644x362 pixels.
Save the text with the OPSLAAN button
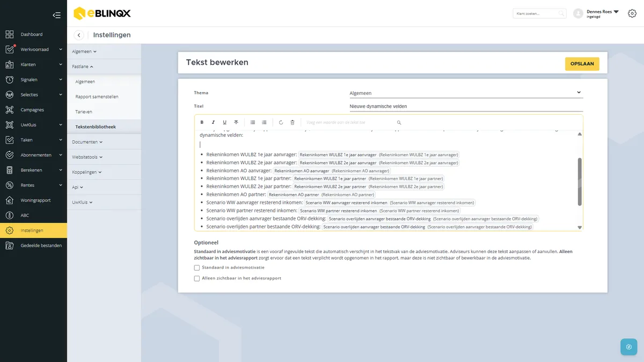[582, 64]
